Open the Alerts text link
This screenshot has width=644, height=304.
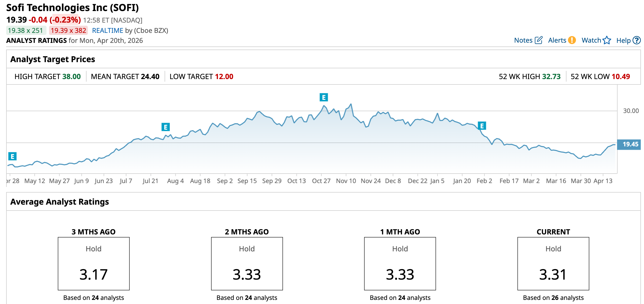tap(557, 40)
